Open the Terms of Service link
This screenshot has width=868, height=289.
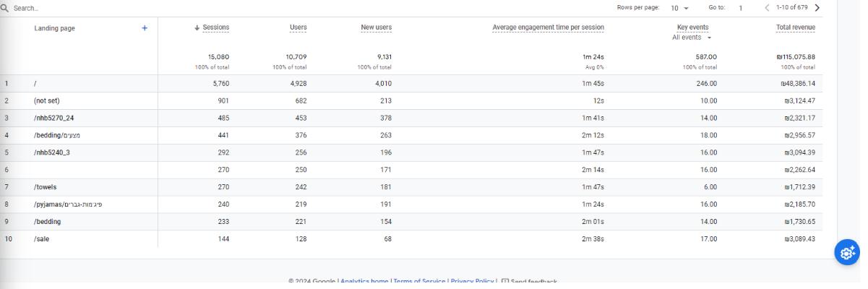(419, 281)
